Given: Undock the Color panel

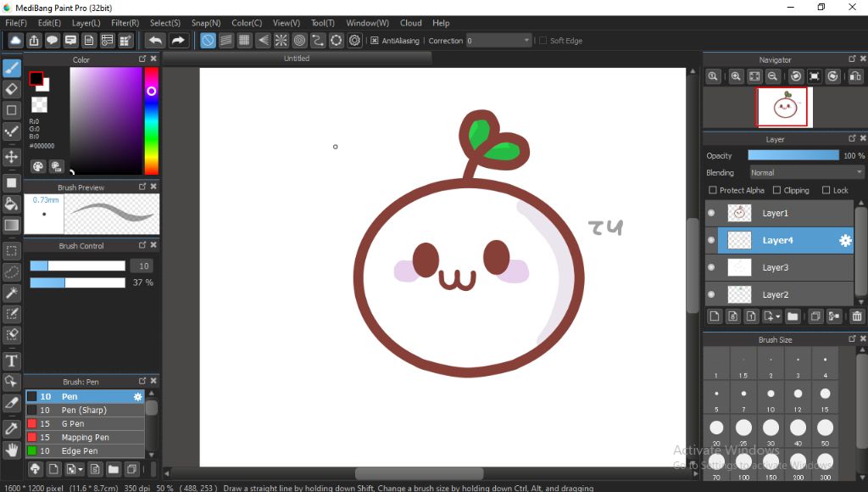Looking at the screenshot, I should [142, 59].
